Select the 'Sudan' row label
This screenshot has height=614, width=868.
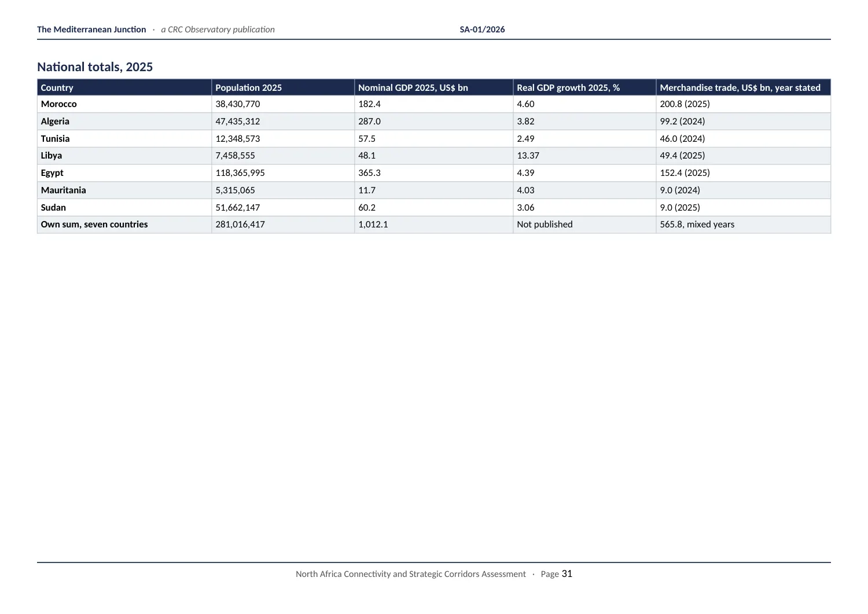[53, 208]
